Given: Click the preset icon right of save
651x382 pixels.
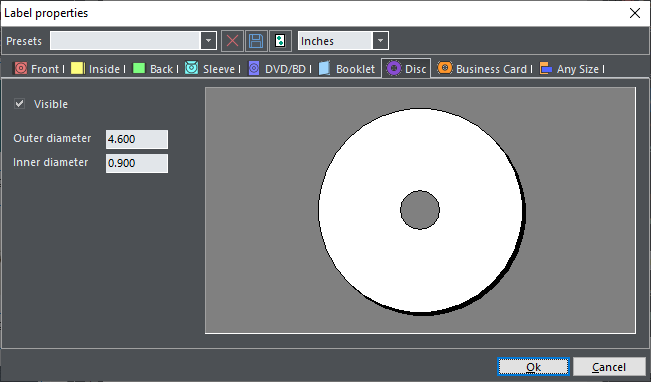Looking at the screenshot, I should [x=280, y=41].
